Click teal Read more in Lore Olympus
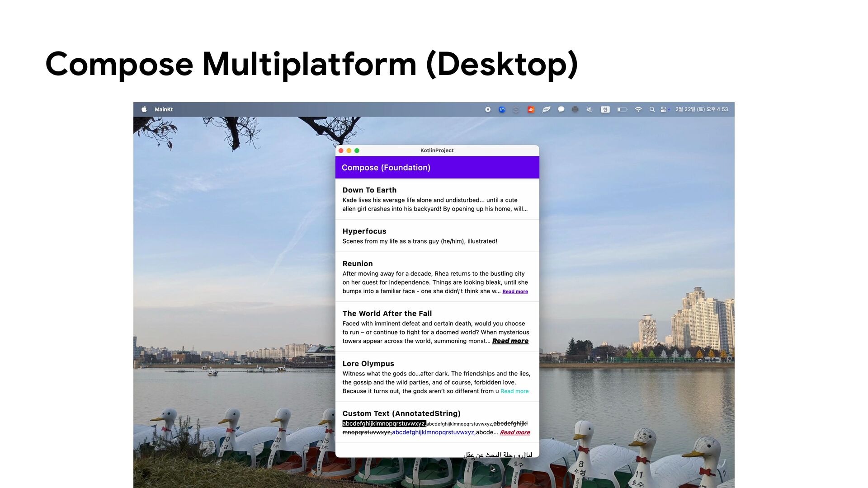Screen dimensions: 868x488 point(514,391)
